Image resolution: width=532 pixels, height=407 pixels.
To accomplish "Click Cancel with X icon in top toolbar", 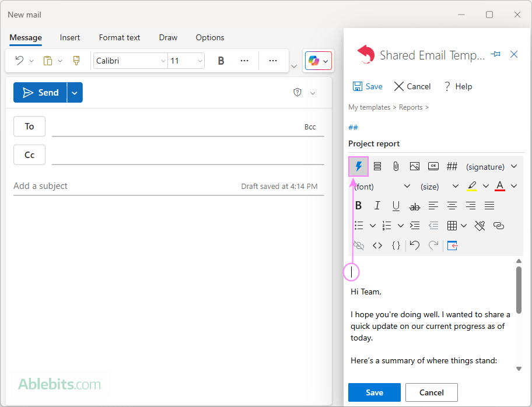I will [412, 86].
